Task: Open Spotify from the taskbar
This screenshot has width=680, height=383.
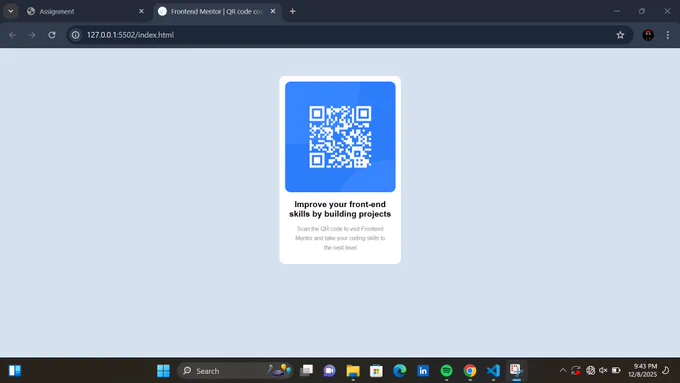Action: tap(446, 370)
